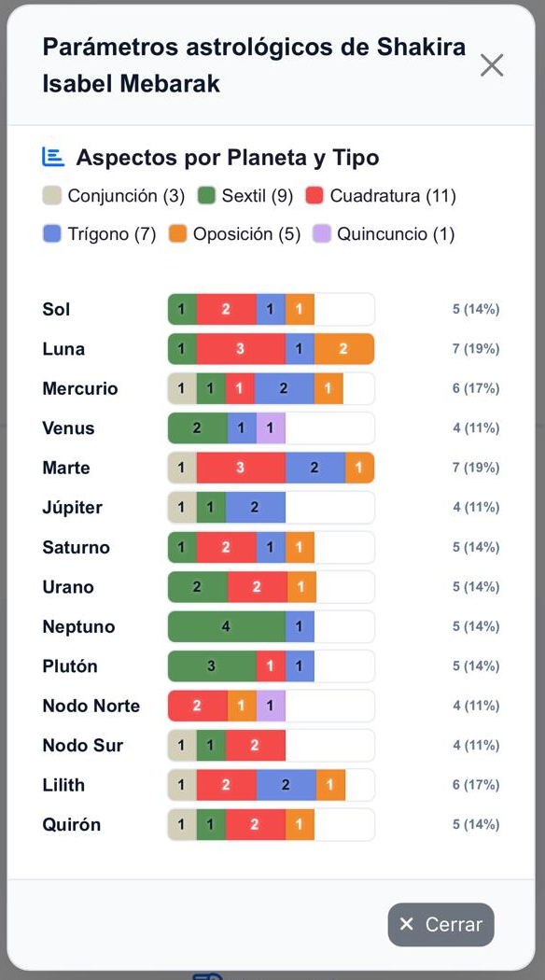Select the Nodo Norte row label
Image resolution: width=545 pixels, height=980 pixels.
click(91, 706)
